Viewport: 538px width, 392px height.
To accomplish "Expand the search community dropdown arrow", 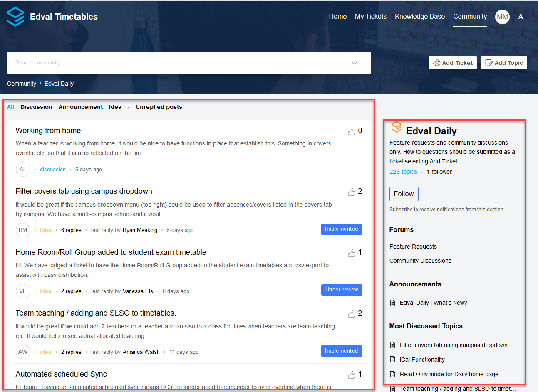I will point(355,63).
